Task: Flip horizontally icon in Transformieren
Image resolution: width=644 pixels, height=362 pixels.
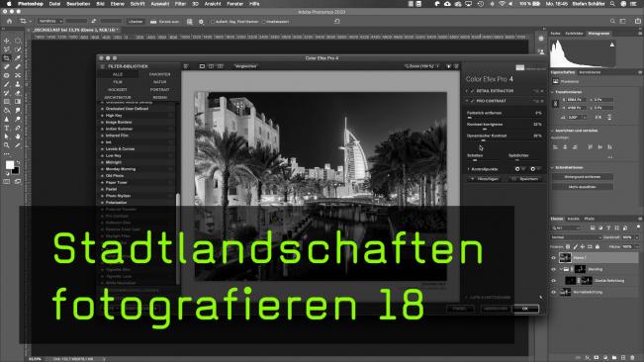Action: 598,117
